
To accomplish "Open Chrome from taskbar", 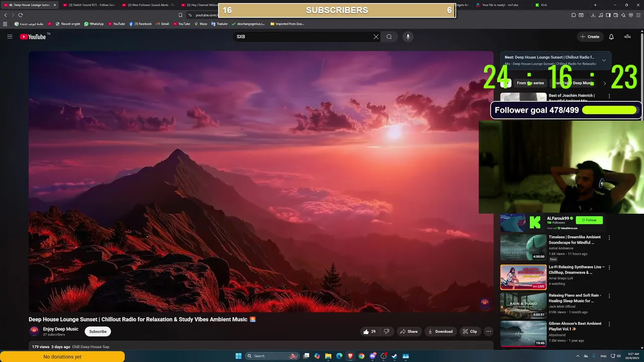I will 361,356.
